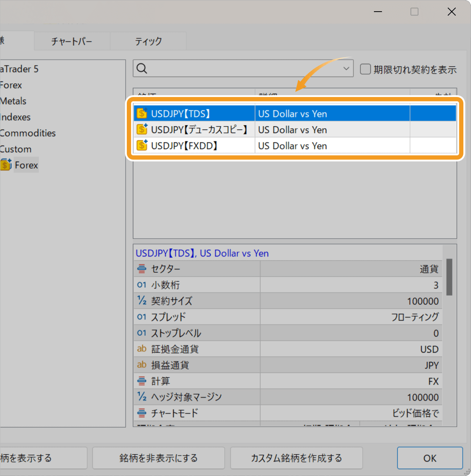Click the ヘッジ対象マージン property icon
Image resolution: width=471 pixels, height=476 pixels.
coord(142,397)
